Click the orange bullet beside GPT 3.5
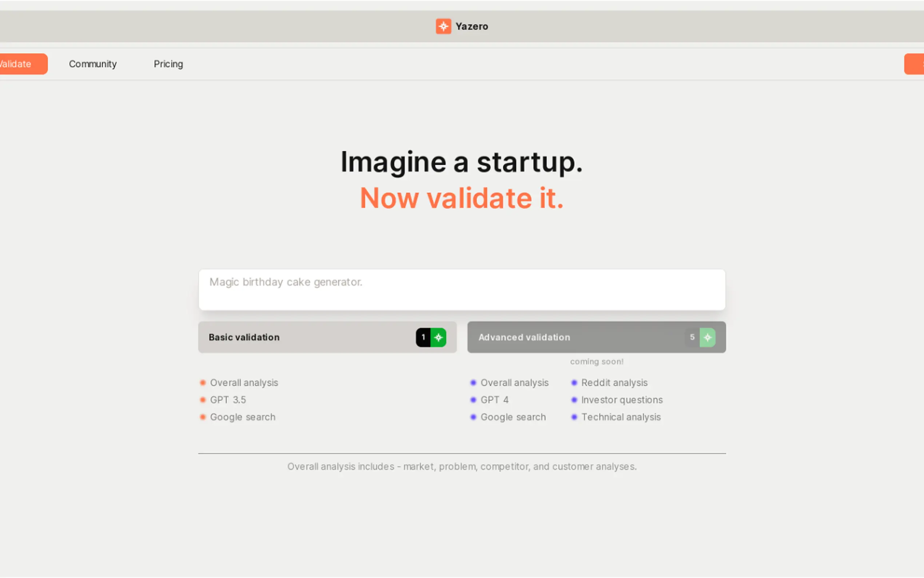 (203, 400)
